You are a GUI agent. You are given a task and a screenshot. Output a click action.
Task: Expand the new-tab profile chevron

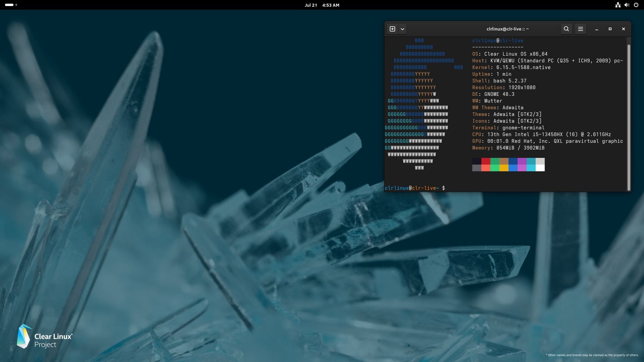click(x=402, y=29)
